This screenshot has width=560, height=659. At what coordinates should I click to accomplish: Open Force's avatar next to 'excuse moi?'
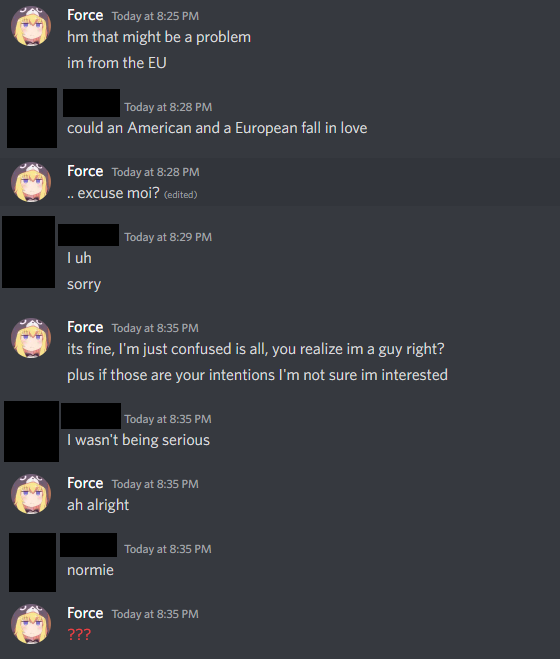[x=31, y=182]
